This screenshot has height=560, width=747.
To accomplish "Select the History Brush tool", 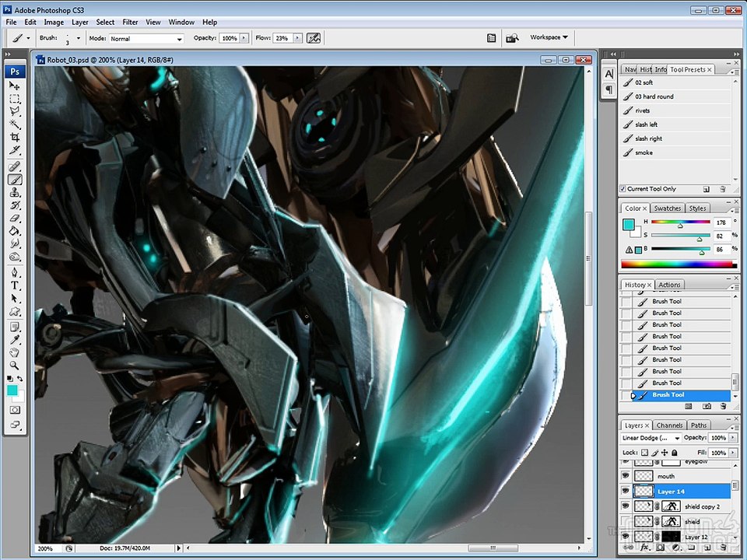I will [x=15, y=205].
